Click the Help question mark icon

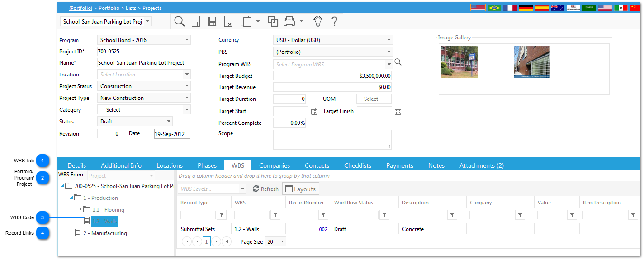pos(334,21)
